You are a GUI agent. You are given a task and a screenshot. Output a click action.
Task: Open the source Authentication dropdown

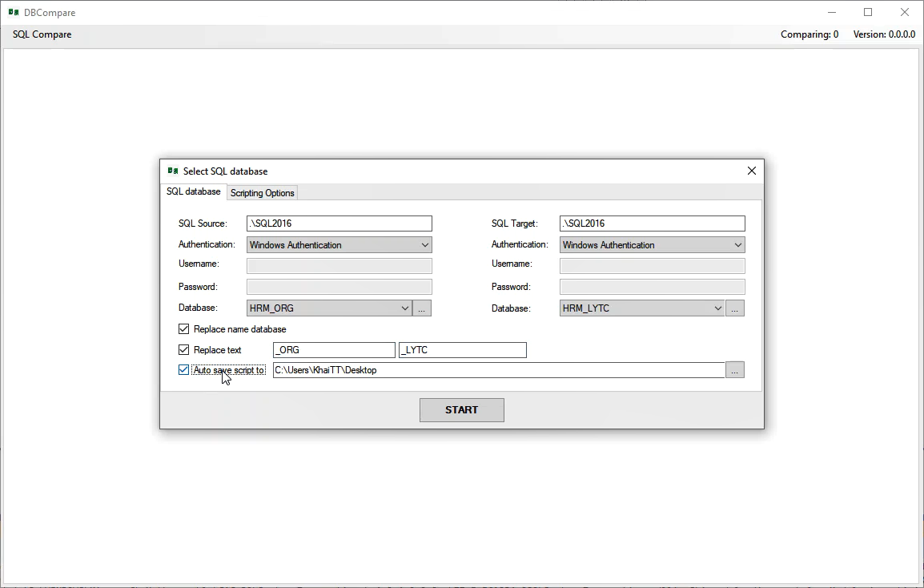tap(339, 245)
